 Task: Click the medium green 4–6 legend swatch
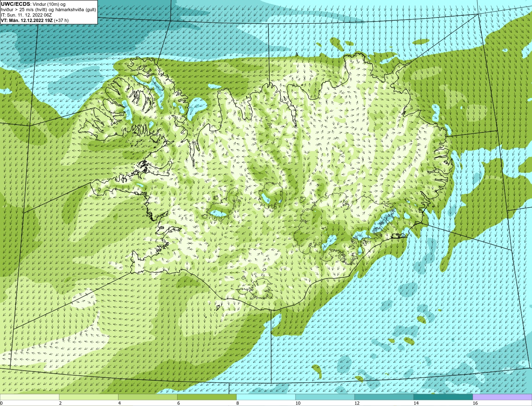pyautogui.click(x=148, y=397)
